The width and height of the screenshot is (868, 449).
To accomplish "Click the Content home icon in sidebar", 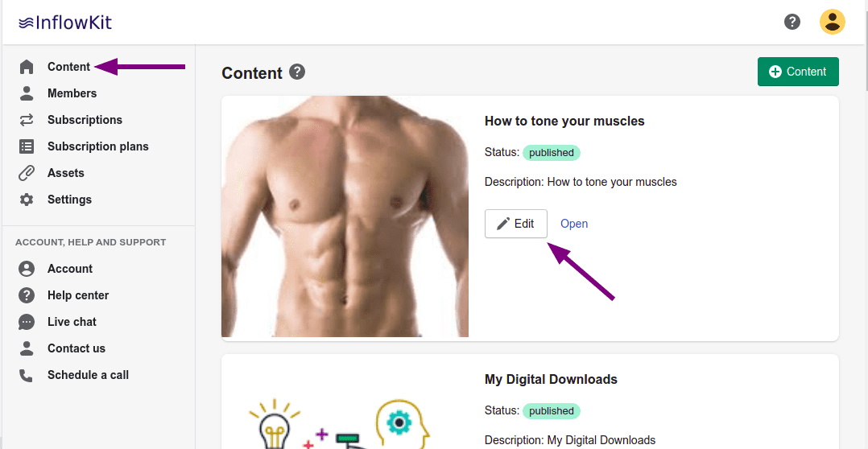I will click(27, 67).
